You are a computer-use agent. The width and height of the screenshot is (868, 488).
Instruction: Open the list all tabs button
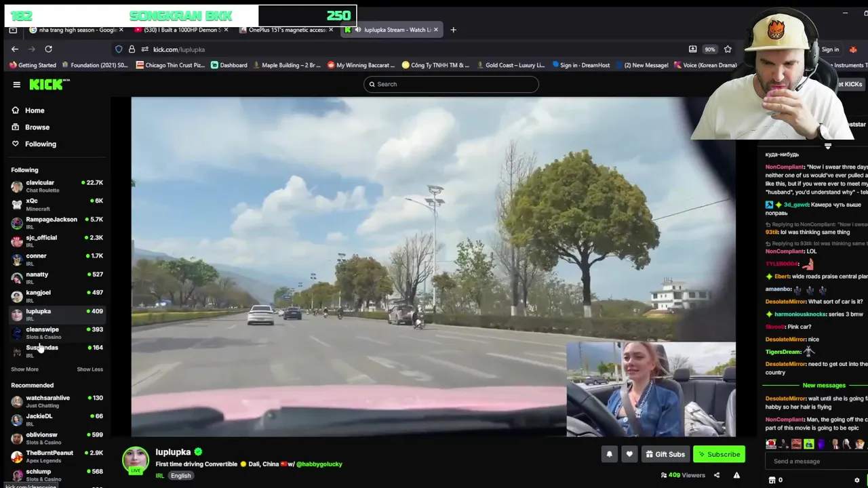pyautogui.click(x=13, y=30)
